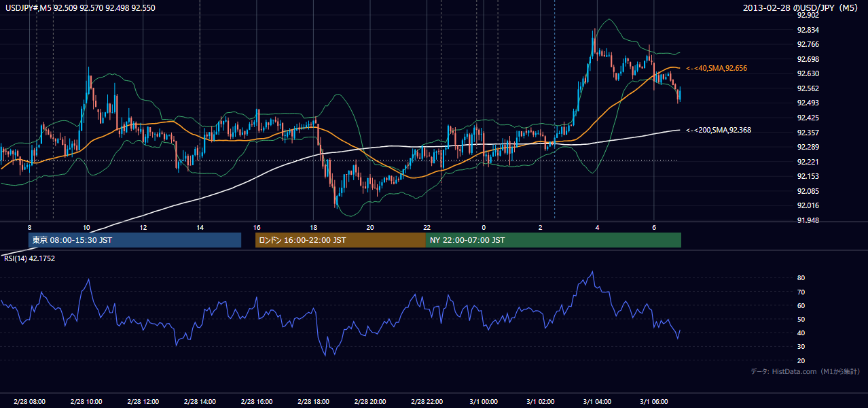Click the RSI scale level 80
The width and height of the screenshot is (868, 408).
tap(801, 278)
